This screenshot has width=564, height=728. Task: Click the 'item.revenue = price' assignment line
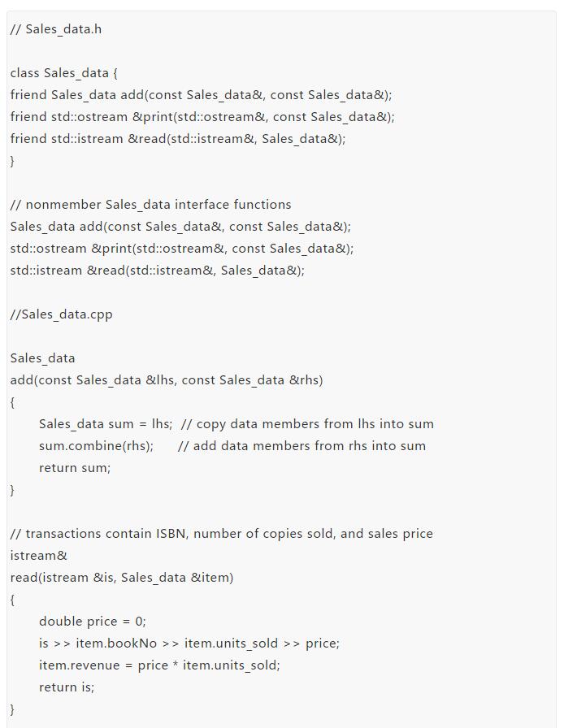click(160, 665)
